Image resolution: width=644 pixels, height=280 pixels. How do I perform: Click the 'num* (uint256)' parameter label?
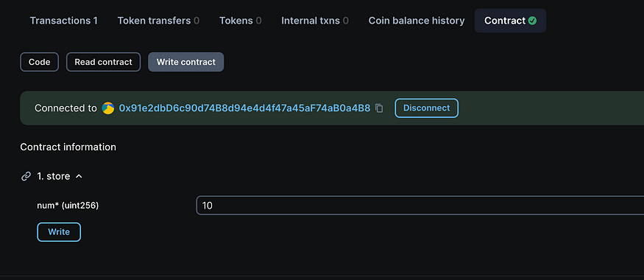[68, 206]
